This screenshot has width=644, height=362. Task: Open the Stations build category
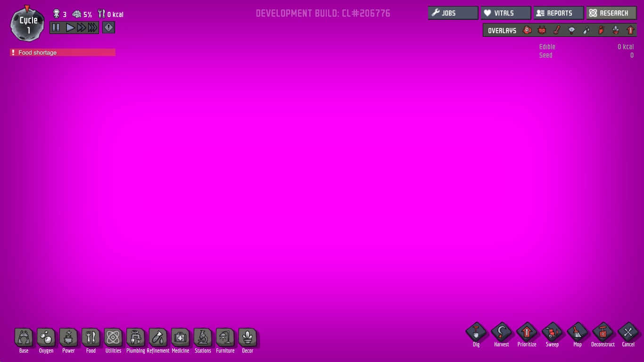pyautogui.click(x=203, y=337)
